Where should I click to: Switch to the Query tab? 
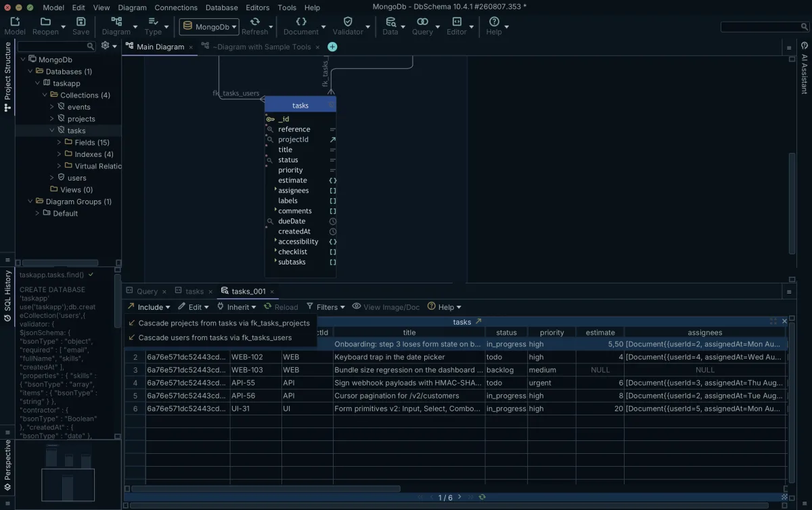[147, 292]
